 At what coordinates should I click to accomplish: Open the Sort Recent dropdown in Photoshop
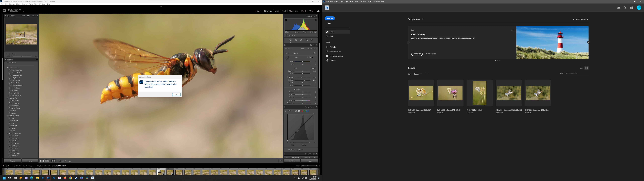[x=418, y=74]
